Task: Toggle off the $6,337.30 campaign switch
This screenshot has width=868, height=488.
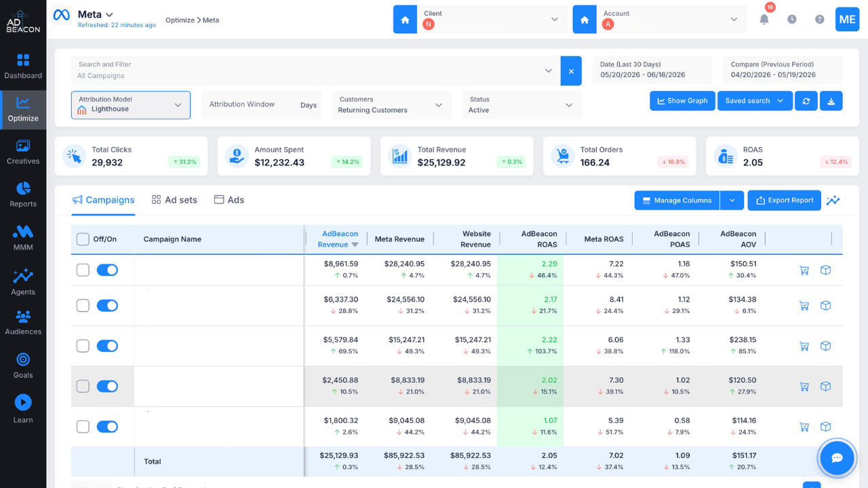Action: pos(107,306)
